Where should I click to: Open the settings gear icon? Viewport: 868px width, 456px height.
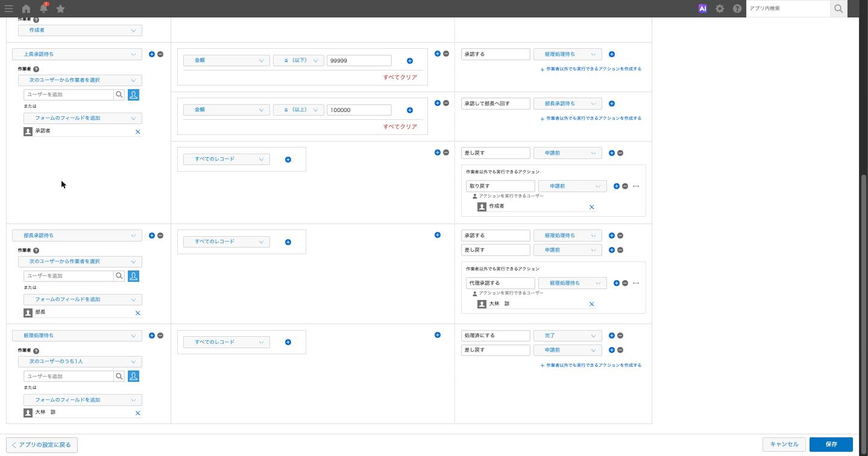720,8
